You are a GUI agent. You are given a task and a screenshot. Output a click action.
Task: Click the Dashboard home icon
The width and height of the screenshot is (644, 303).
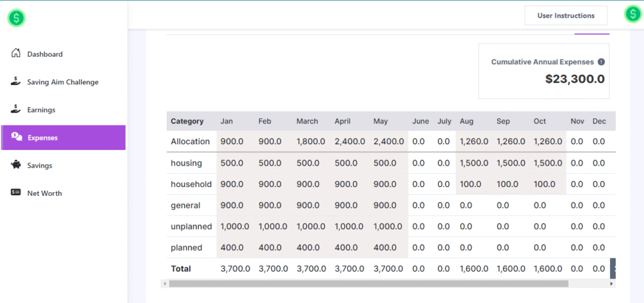pyautogui.click(x=16, y=54)
